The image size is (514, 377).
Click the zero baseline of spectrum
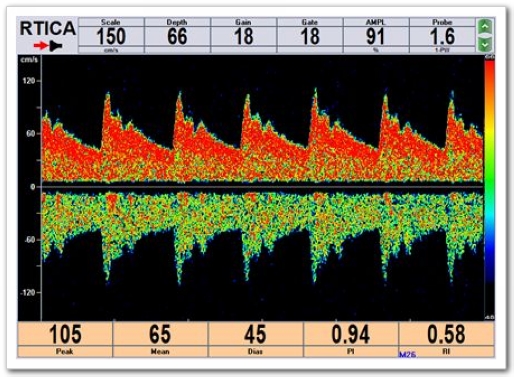262,187
